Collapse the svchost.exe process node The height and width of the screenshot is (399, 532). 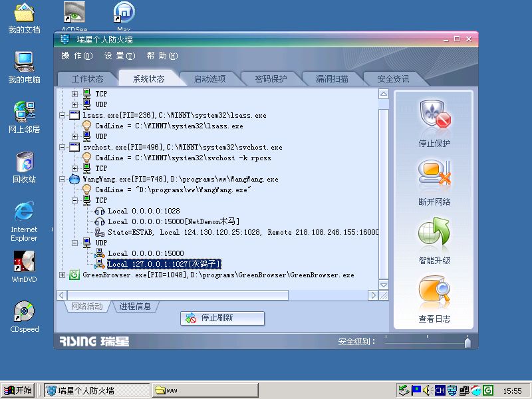point(62,147)
